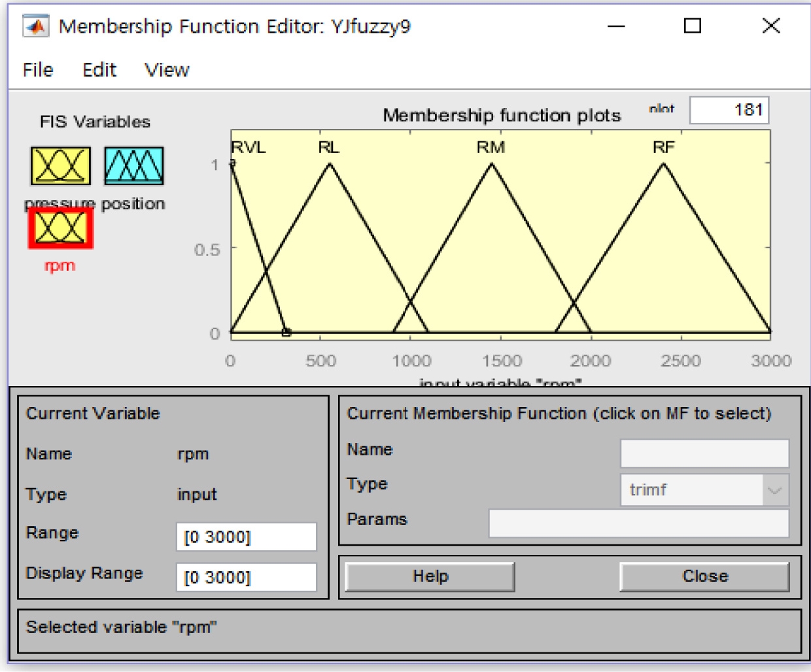Click the Params input field
The image size is (811, 672).
638,523
